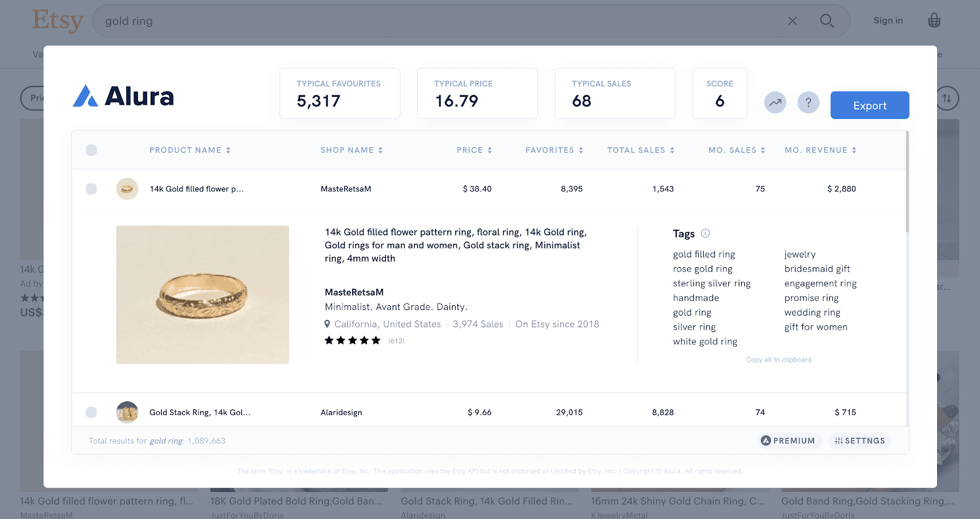
Task: Click Sign in on Etsy
Action: (888, 21)
